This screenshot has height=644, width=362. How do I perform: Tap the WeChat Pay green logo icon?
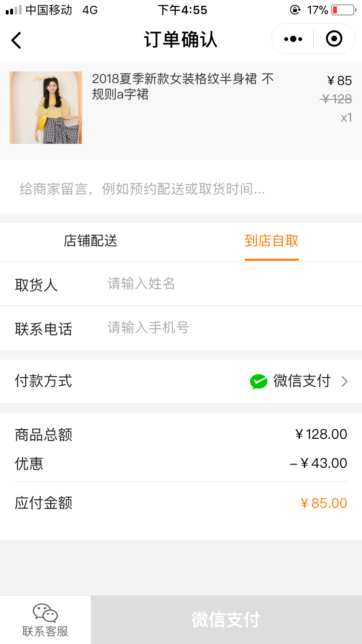click(259, 381)
